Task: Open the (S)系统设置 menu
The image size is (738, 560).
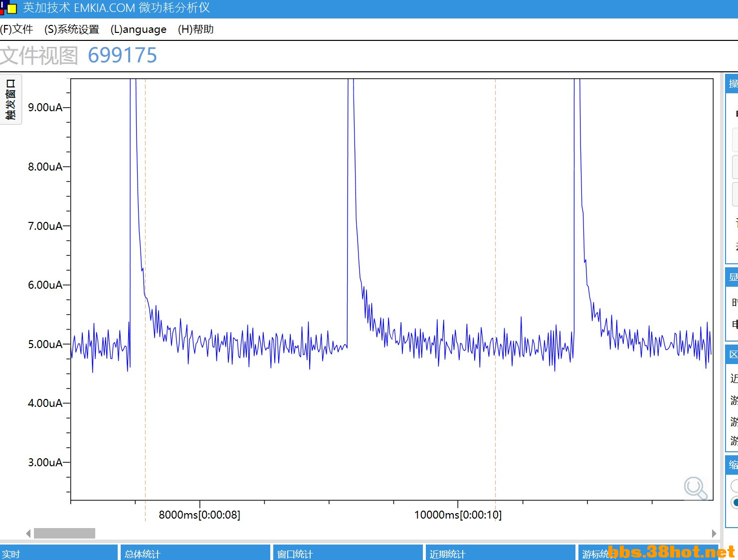Action: [72, 29]
